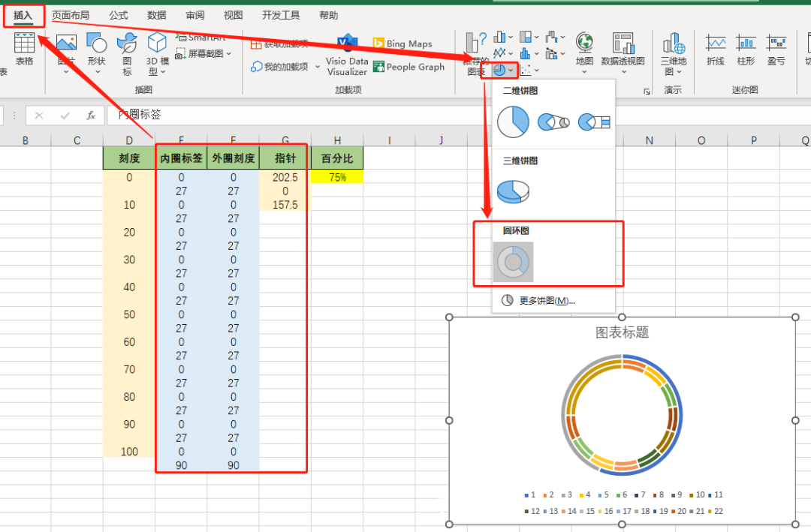Switch to the 公式 tab
This screenshot has width=811, height=532.
click(x=119, y=15)
